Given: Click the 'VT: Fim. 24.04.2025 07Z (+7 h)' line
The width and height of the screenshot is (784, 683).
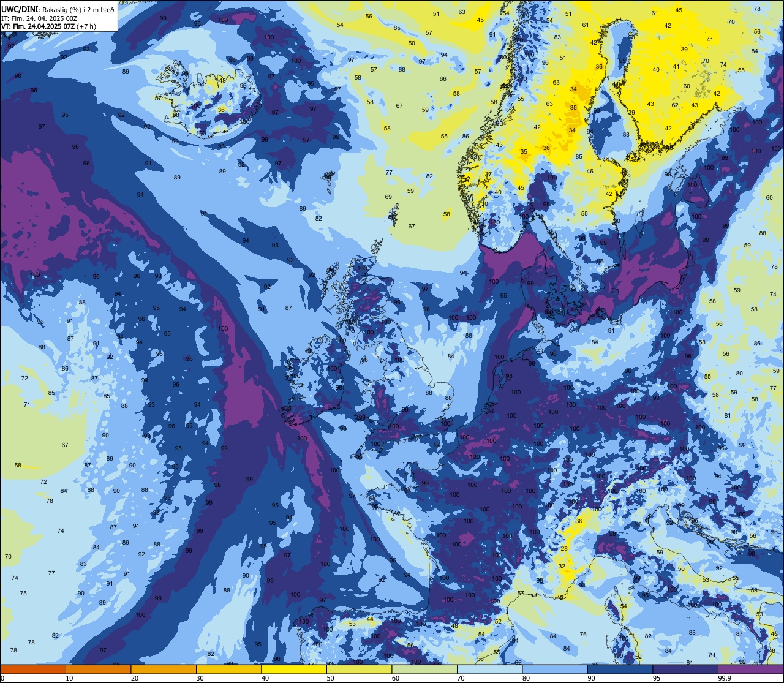Looking at the screenshot, I should [49, 26].
